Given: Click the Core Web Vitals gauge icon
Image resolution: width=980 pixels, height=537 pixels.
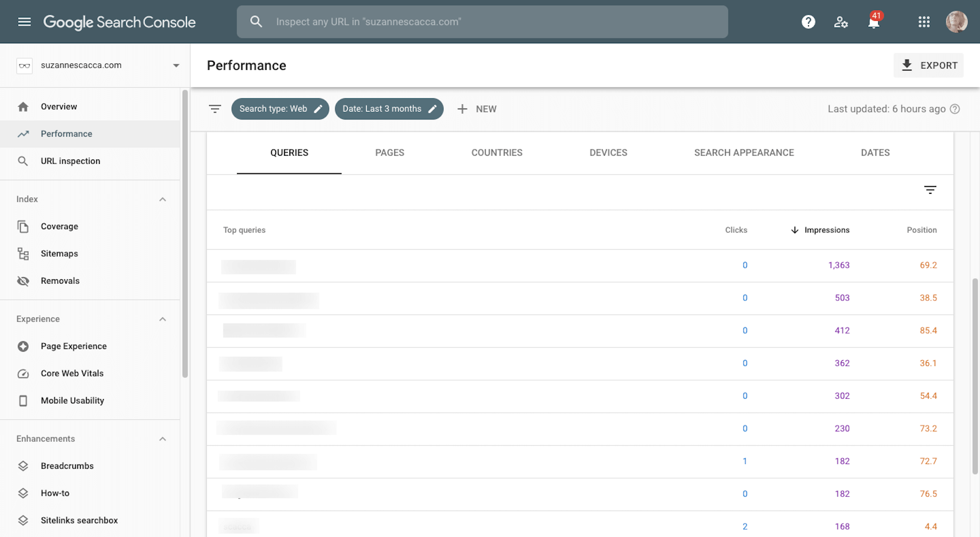Looking at the screenshot, I should point(23,374).
